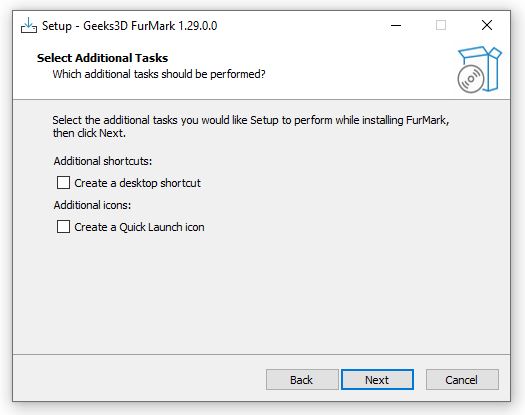The width and height of the screenshot is (525, 415).
Task: Close the Setup window with the X
Action: [x=486, y=25]
